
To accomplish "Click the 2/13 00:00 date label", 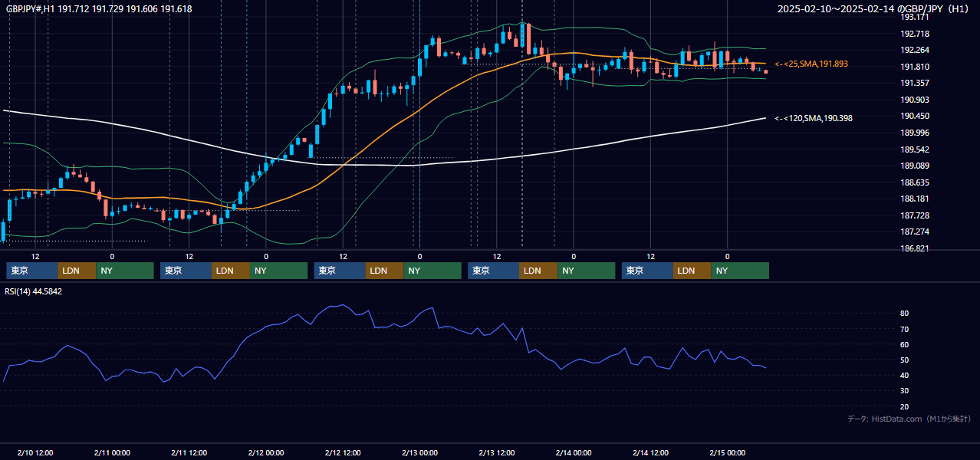I will coord(420,452).
